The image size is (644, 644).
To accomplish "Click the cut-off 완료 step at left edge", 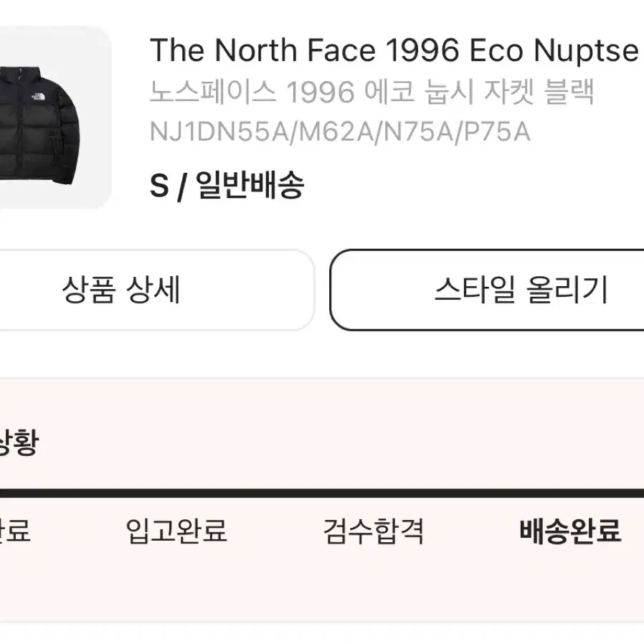I will coord(15,530).
